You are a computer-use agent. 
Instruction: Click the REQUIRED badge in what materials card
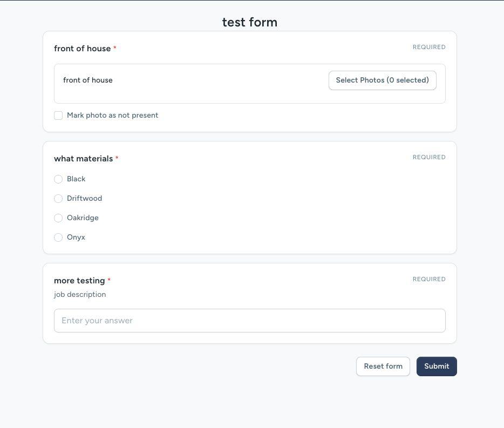coord(429,157)
